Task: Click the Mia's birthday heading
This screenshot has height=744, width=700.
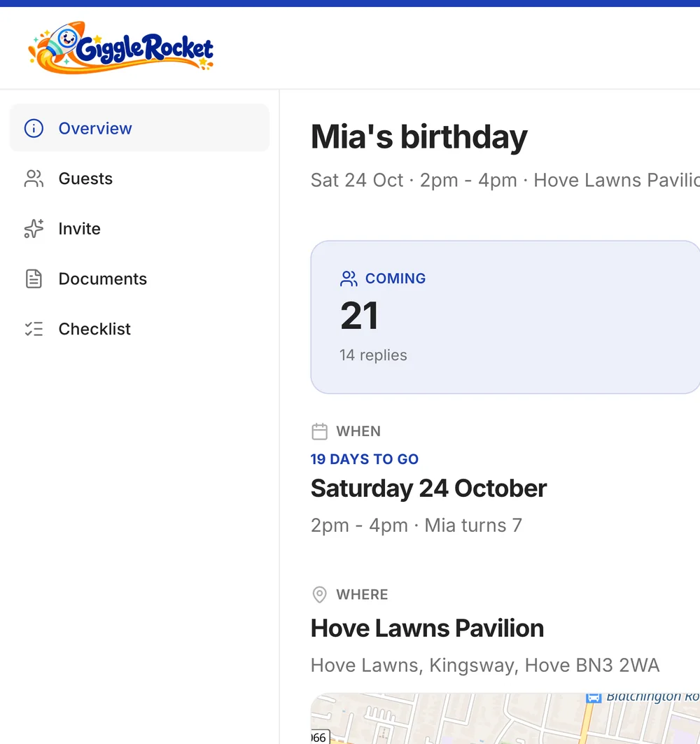Action: click(x=419, y=137)
